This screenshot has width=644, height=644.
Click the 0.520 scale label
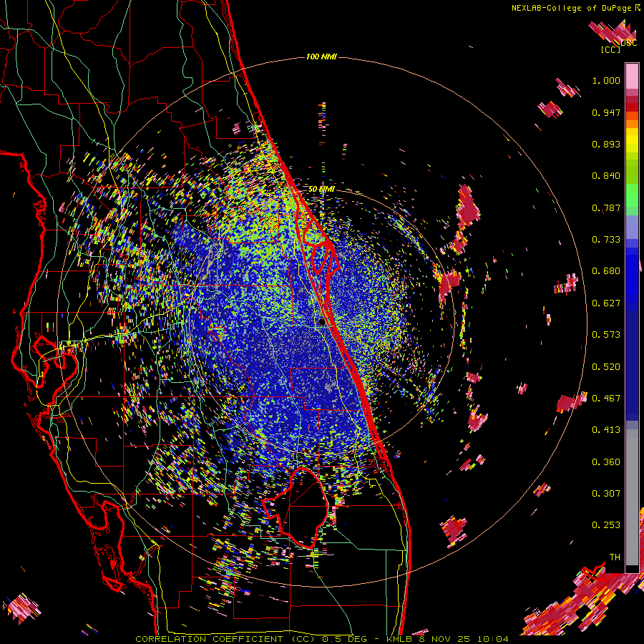pos(606,367)
